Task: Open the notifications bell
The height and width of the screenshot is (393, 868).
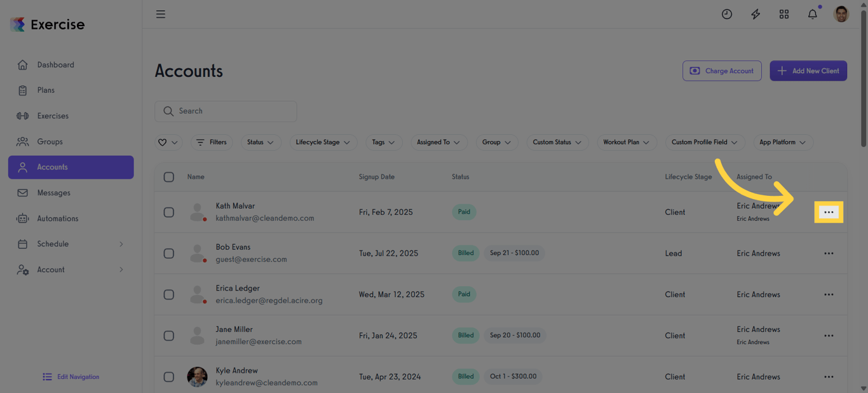Action: click(812, 13)
